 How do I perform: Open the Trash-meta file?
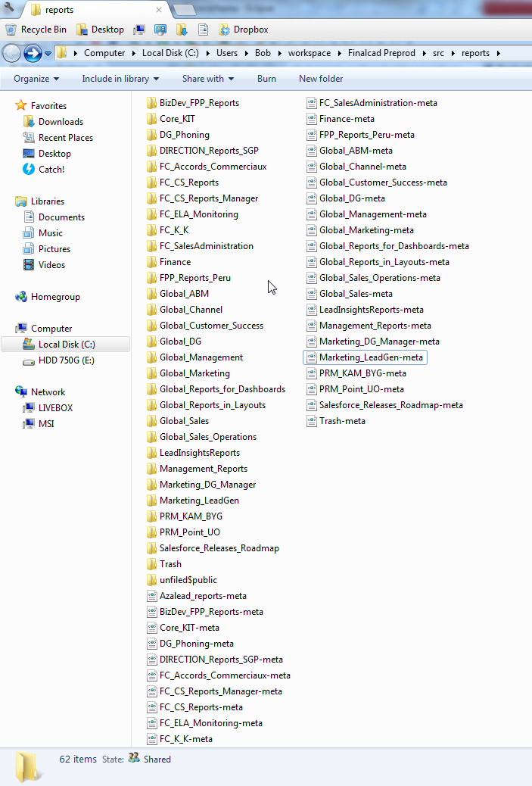point(341,421)
